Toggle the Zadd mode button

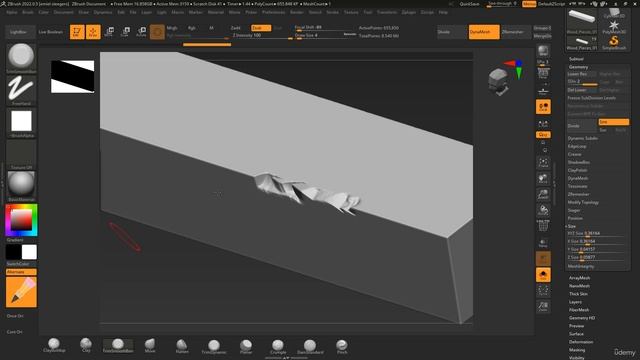point(236,28)
